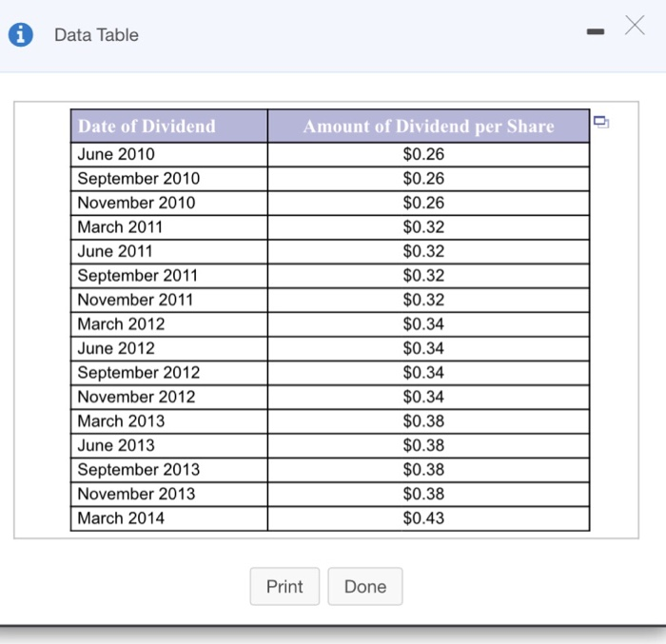This screenshot has width=666, height=644.
Task: Click the $0.38 amount for November 2013
Action: tap(428, 494)
